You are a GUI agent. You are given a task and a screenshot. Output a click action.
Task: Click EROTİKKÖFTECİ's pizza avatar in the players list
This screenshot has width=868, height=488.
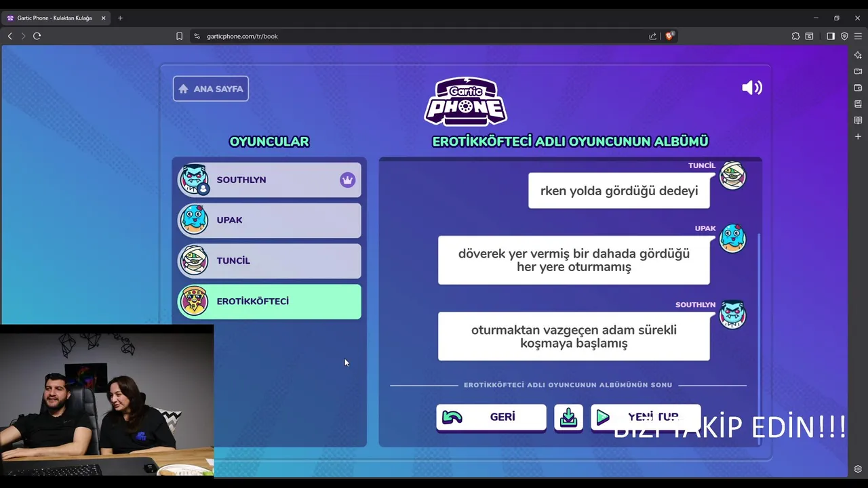tap(194, 301)
